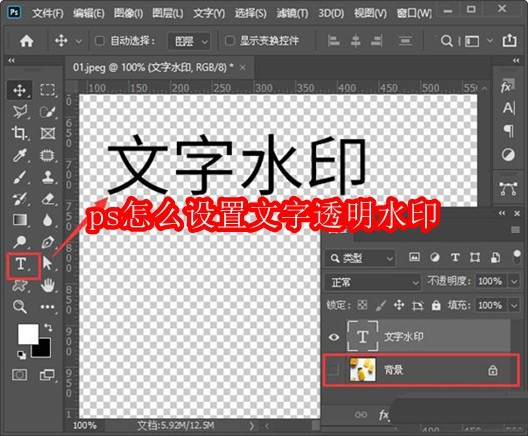Open the Auto-Select 图层 dropdown
Screen dimensions: 528x436
pyautogui.click(x=189, y=41)
